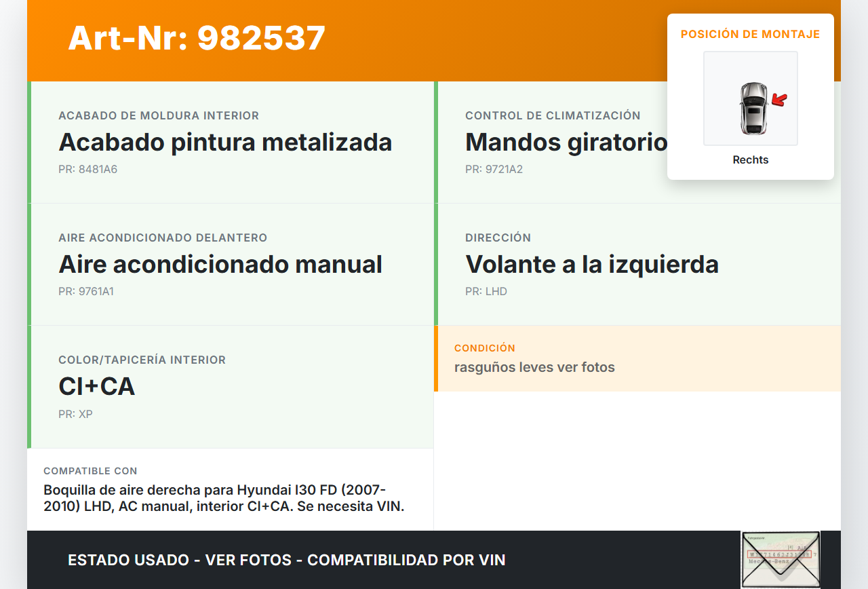Screen dimensions: 868x589
Task: Select the rasguños leves ver fotos note
Action: [x=534, y=368]
